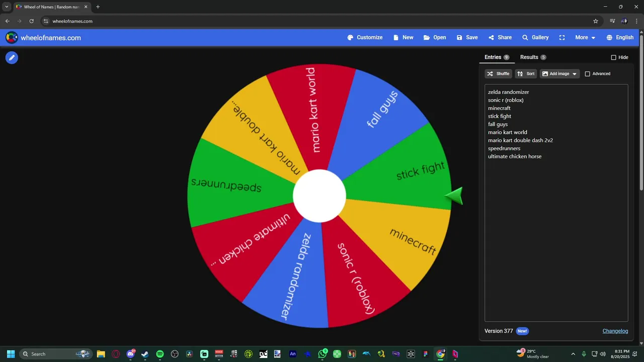This screenshot has height=362, width=644.
Task: Save the current wheel
Action: coord(467,38)
